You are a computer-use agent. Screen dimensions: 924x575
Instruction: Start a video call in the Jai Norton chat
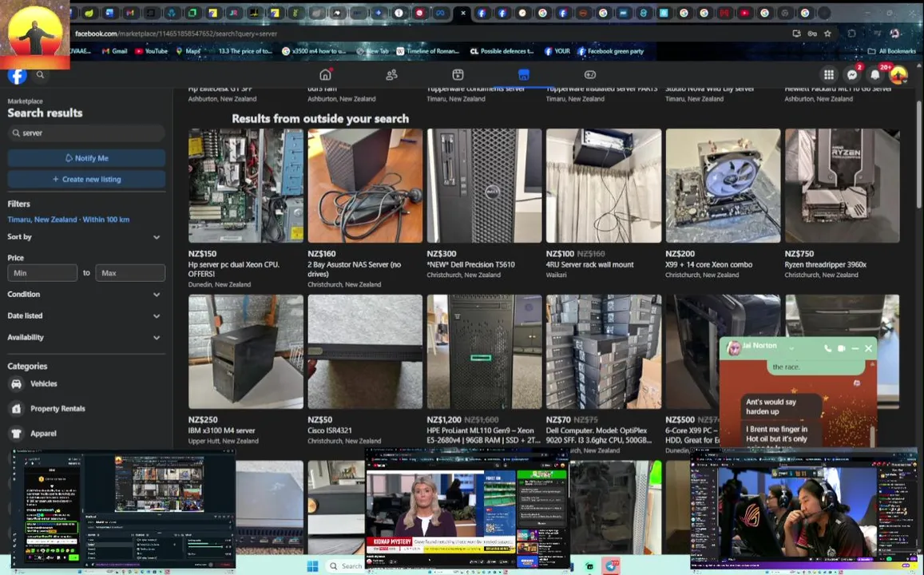tap(842, 349)
